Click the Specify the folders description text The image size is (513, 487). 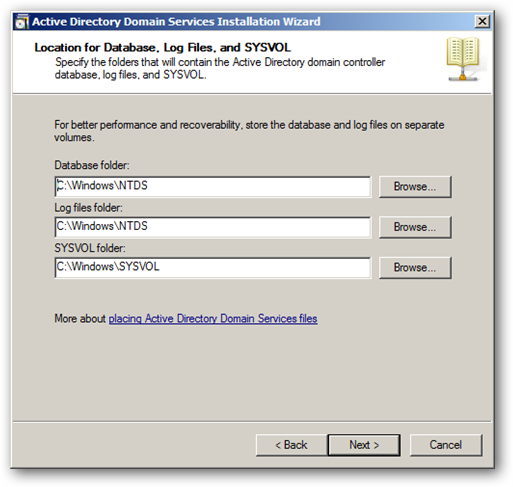(220, 68)
